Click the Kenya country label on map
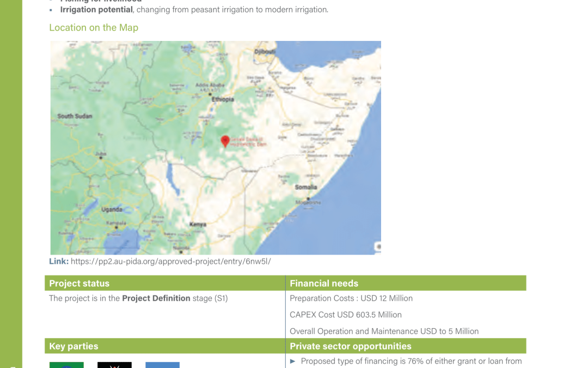This screenshot has height=368, width=588. coord(198,225)
